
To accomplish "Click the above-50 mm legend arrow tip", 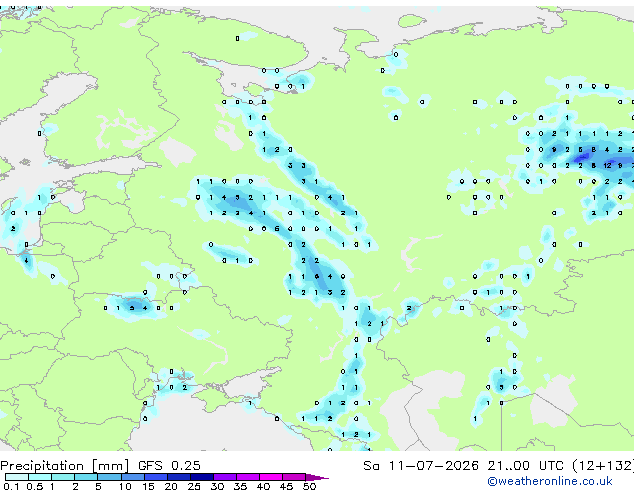I will click(x=317, y=477).
